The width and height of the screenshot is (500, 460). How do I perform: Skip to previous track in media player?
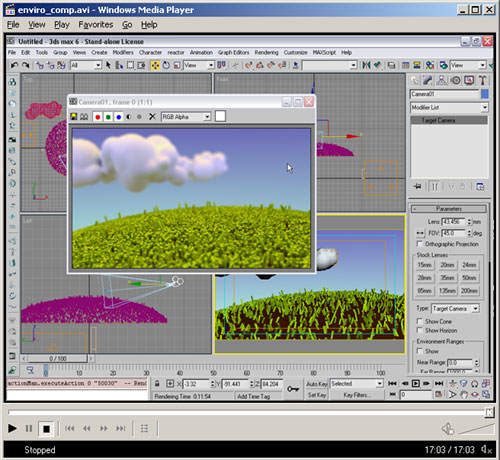(70, 428)
